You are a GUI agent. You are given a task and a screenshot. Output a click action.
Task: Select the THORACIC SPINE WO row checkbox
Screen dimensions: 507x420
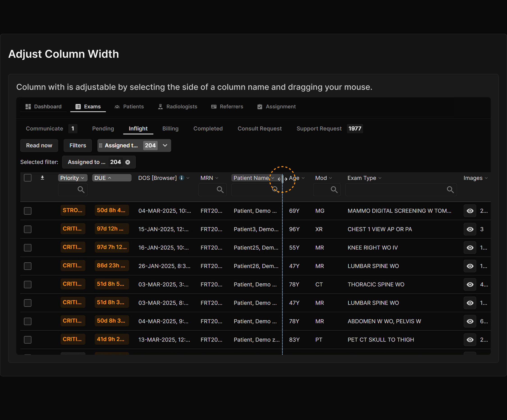[28, 285]
